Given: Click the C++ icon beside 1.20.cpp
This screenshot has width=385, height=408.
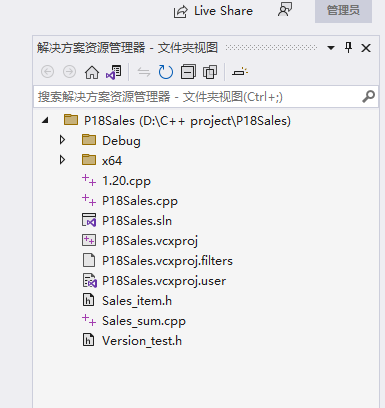Looking at the screenshot, I should point(89,180).
